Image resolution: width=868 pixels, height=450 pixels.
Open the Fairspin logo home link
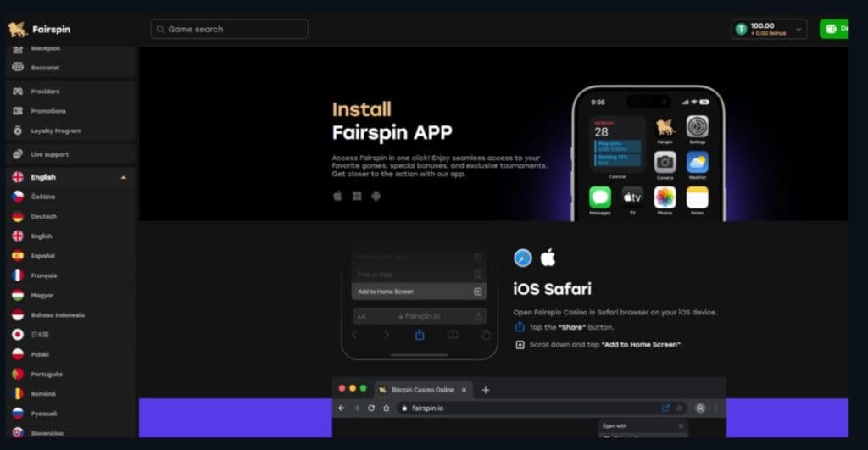[x=39, y=30]
